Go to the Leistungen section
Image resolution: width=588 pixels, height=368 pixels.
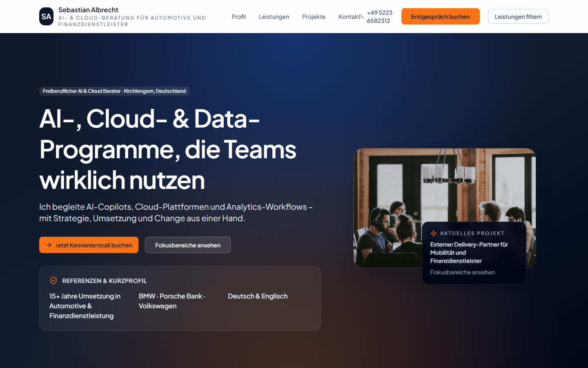274,17
